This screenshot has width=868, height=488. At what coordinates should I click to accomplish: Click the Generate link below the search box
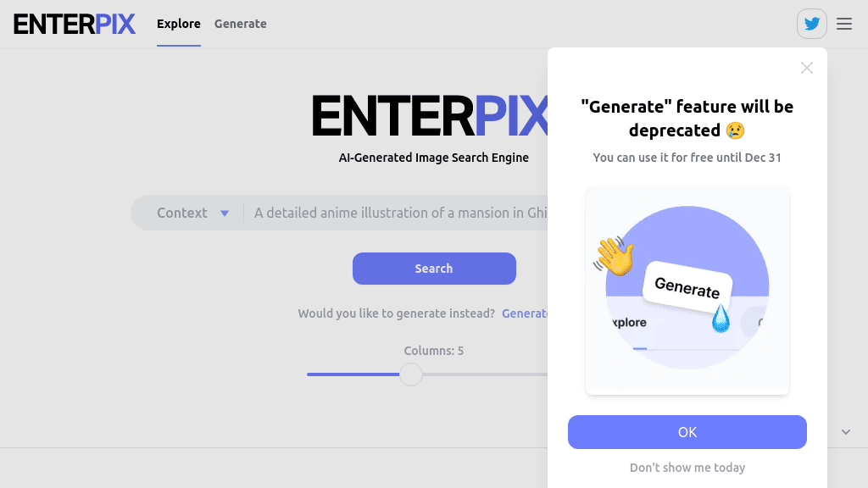[x=526, y=313]
